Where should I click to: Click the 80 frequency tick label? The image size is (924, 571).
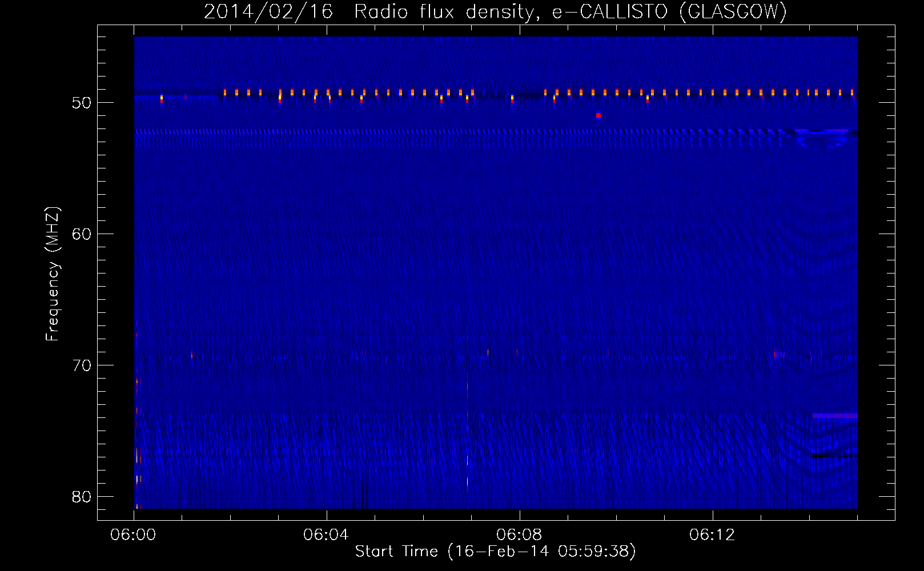tap(82, 497)
